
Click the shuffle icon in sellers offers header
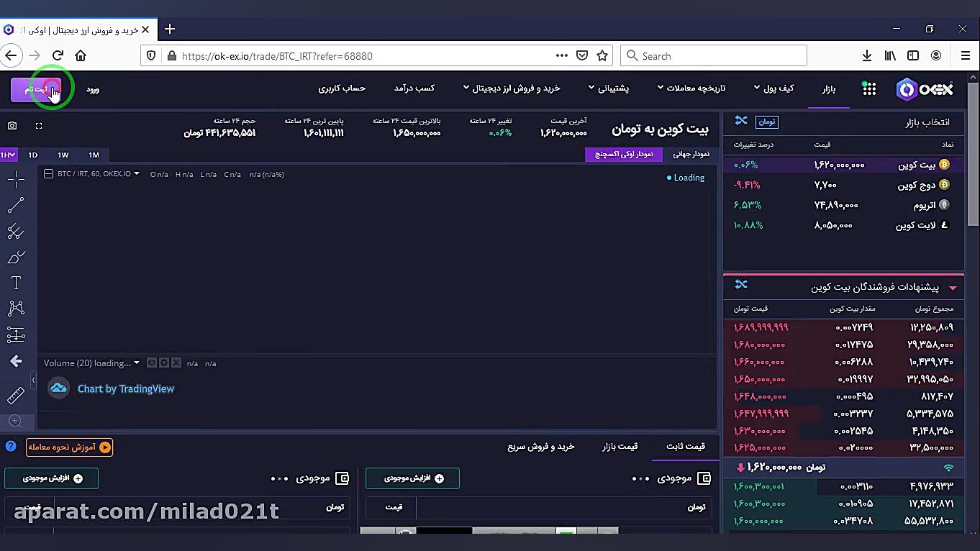741,285
